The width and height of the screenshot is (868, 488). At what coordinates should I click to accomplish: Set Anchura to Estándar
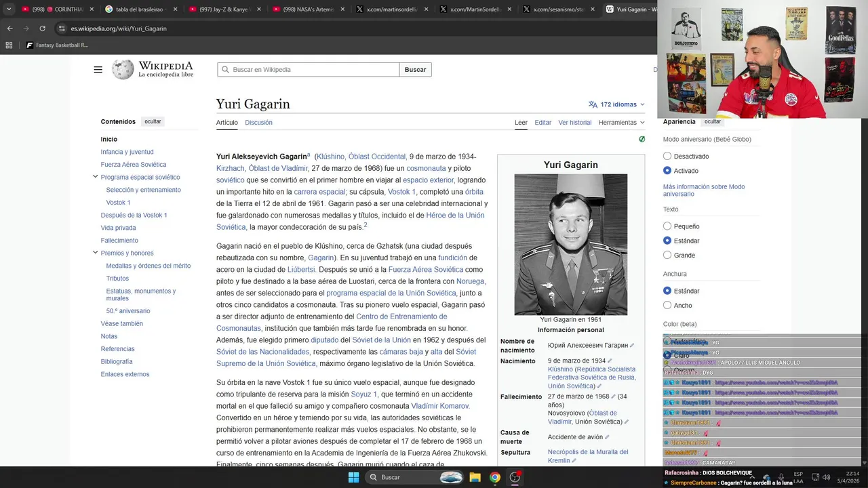click(667, 291)
